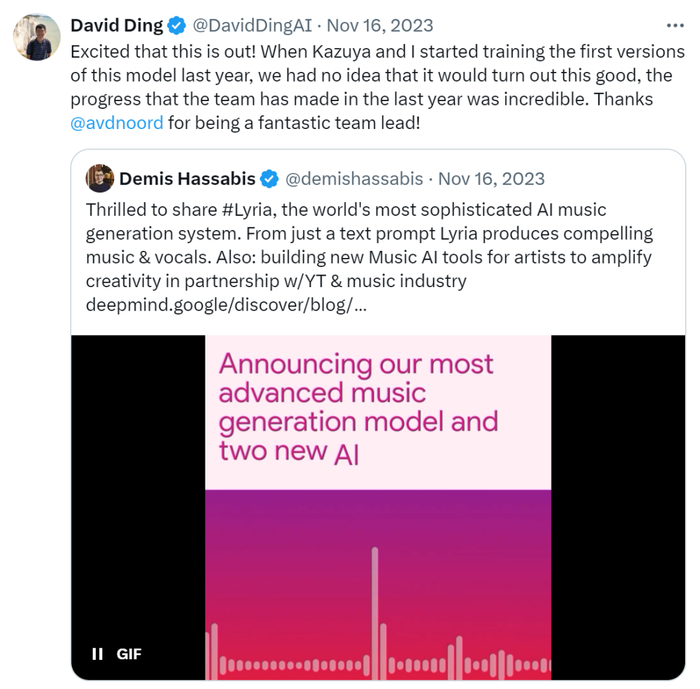Open quoted tweet via 'Thrilled to share' text

(140, 210)
